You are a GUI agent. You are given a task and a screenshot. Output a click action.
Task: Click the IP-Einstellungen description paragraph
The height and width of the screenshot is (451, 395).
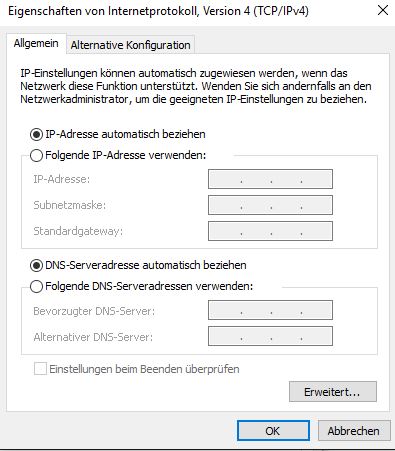tap(196, 86)
